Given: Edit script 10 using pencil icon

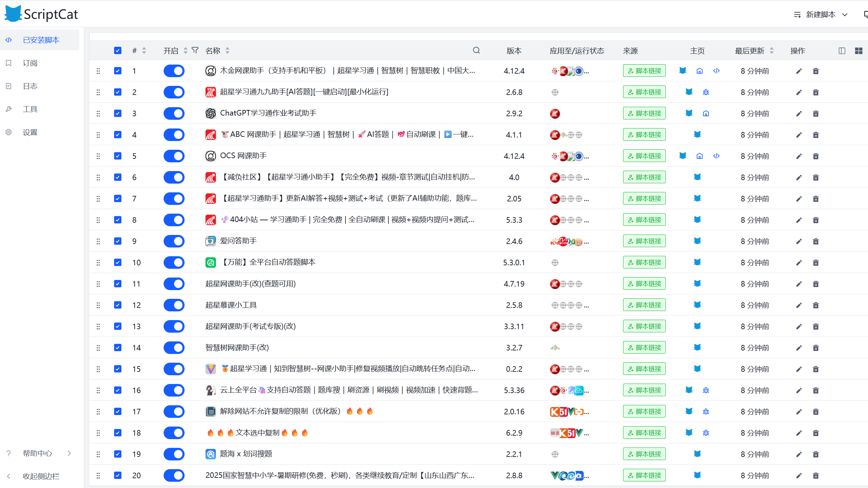Looking at the screenshot, I should point(799,263).
